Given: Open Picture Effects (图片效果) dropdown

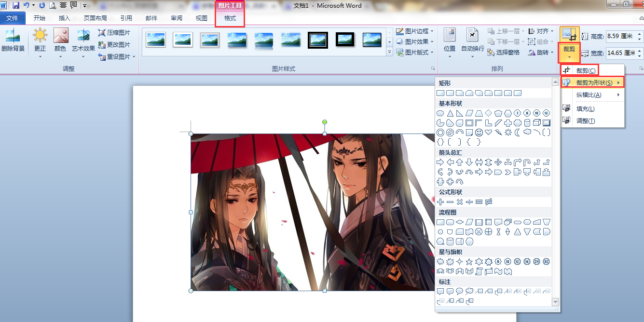Looking at the screenshot, I should tap(415, 41).
